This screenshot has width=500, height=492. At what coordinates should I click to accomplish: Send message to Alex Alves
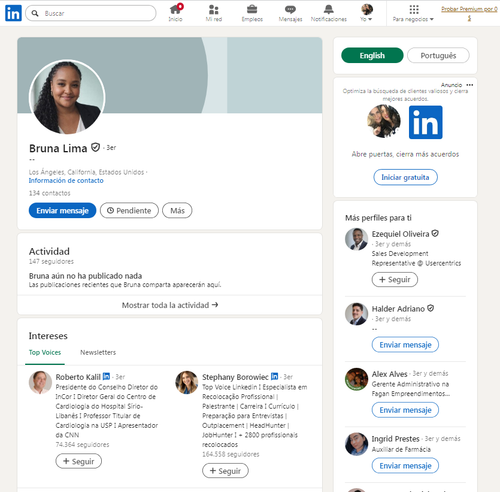pos(405,410)
